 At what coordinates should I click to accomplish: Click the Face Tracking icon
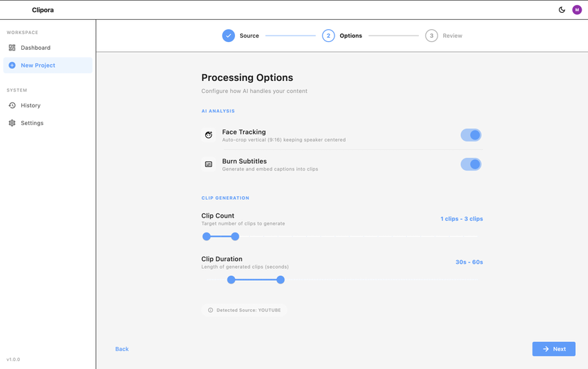point(209,135)
